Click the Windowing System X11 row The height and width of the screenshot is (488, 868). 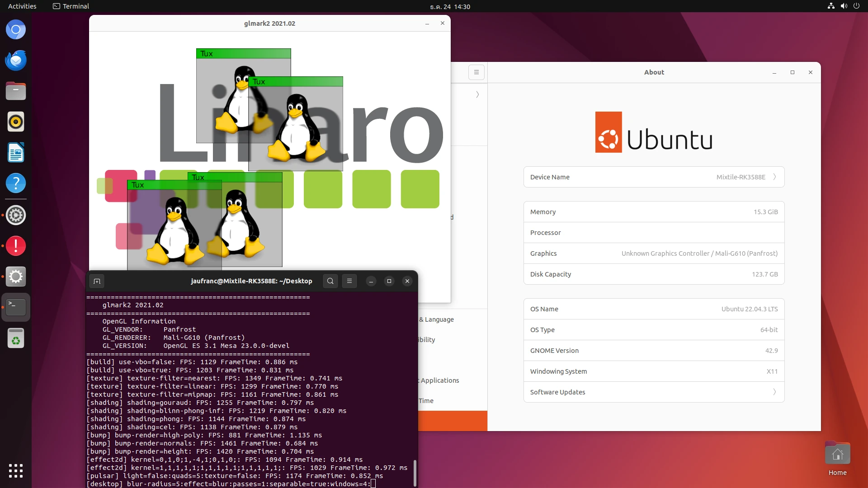654,371
